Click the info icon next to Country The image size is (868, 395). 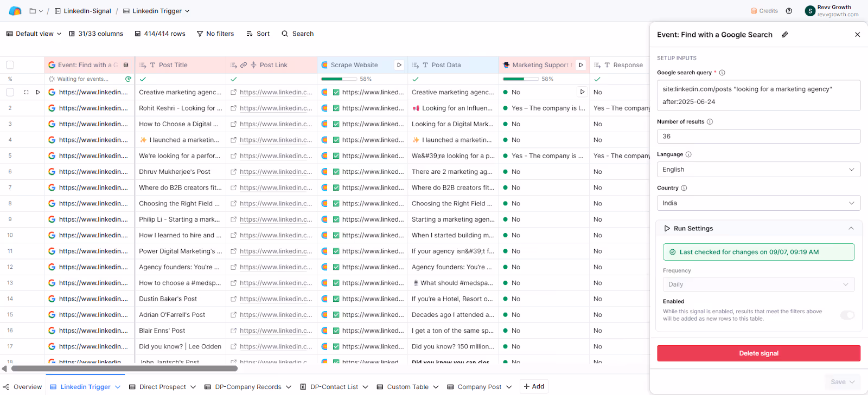click(x=684, y=188)
